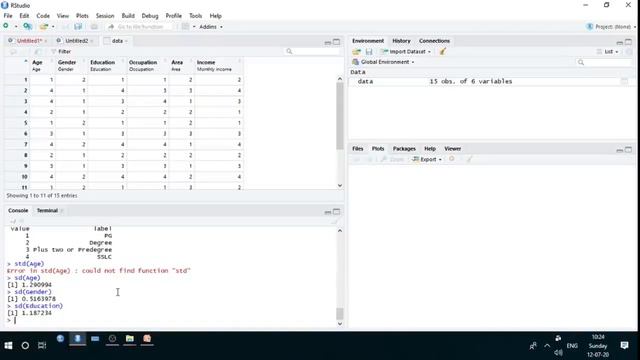Image resolution: width=640 pixels, height=360 pixels.
Task: Click the volume speaker tray icon
Action: click(x=558, y=352)
